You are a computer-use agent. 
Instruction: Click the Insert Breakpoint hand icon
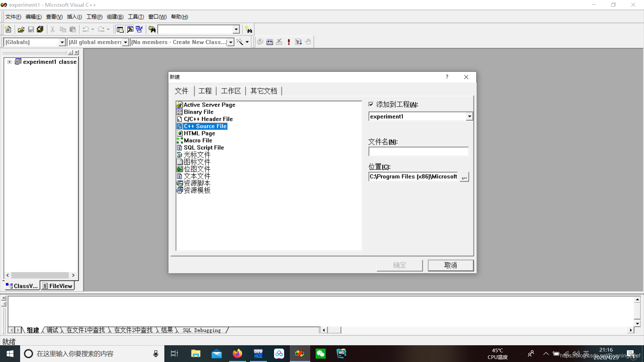pos(308,42)
